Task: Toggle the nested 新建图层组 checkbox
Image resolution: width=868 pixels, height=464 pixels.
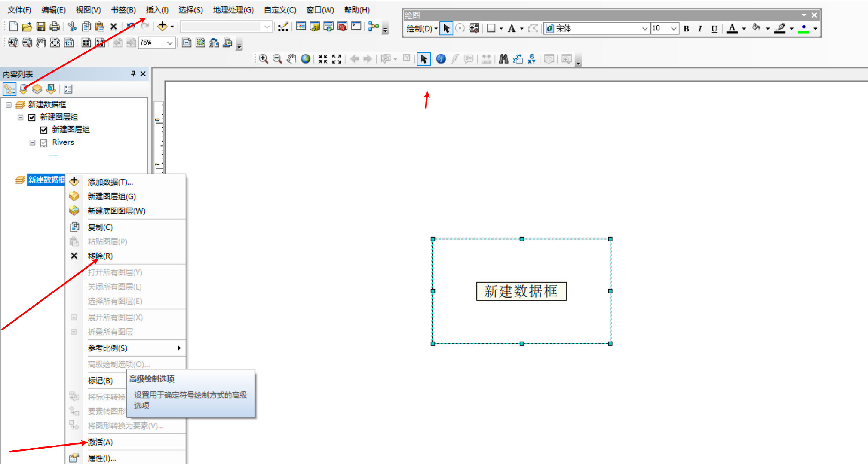Action: pyautogui.click(x=44, y=130)
